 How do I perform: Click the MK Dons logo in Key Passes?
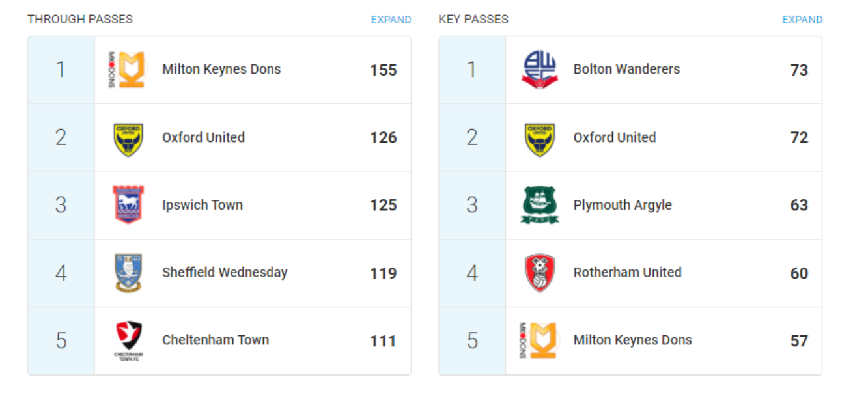(x=540, y=340)
